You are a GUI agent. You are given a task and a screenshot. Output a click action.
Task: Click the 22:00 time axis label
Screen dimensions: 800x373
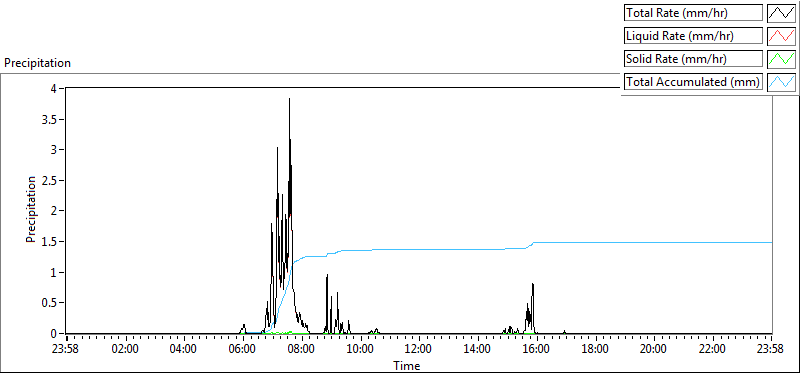(713, 350)
